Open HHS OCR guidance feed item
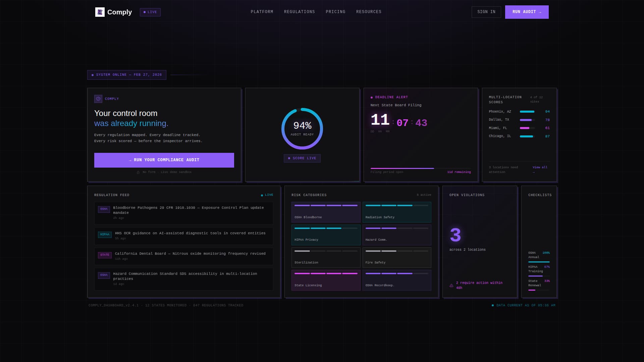Image resolution: width=644 pixels, height=362 pixels. pyautogui.click(x=184, y=236)
